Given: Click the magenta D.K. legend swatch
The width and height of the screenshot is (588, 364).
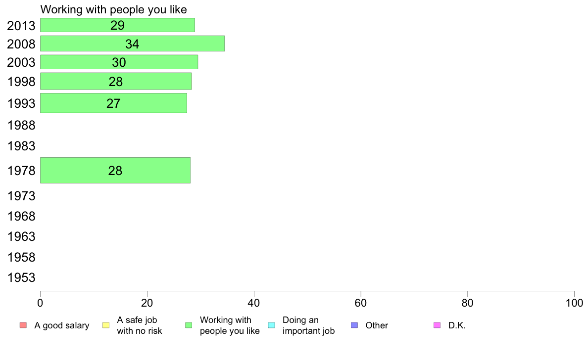Looking at the screenshot, I should (437, 325).
